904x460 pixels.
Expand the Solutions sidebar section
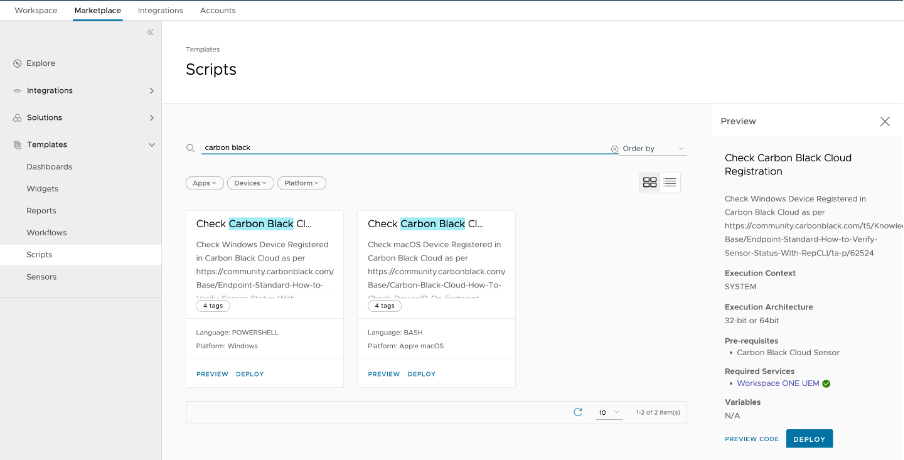tap(152, 118)
